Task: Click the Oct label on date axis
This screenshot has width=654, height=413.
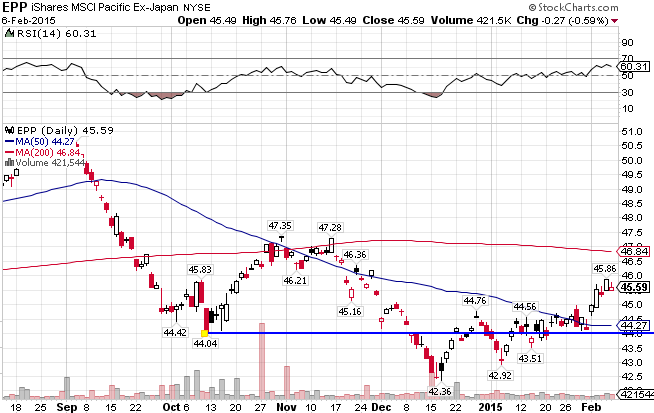Action: 171,407
